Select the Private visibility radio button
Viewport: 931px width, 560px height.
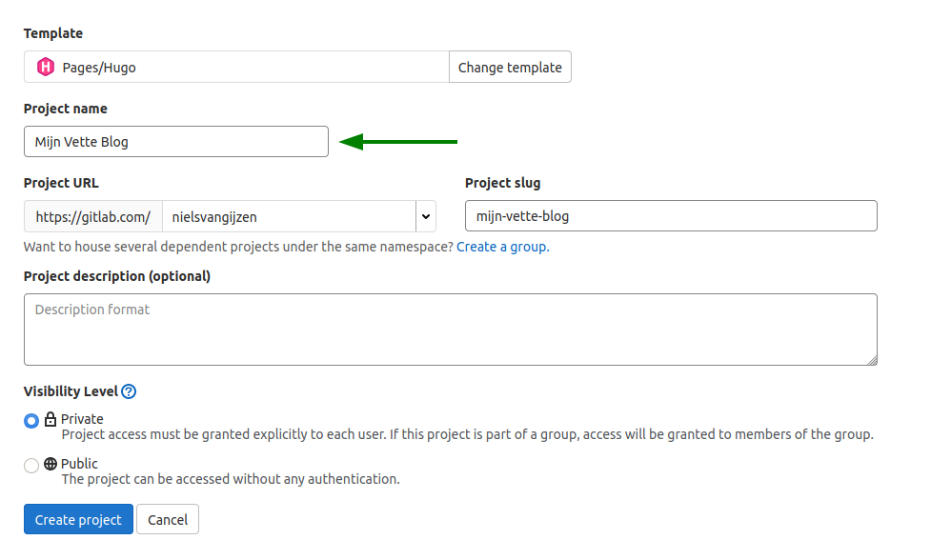point(31,420)
